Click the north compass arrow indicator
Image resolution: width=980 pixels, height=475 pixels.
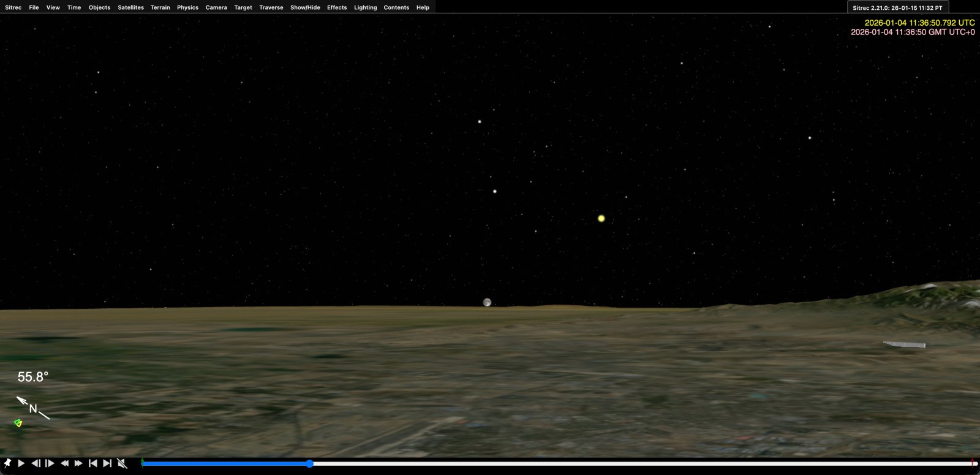[x=32, y=408]
